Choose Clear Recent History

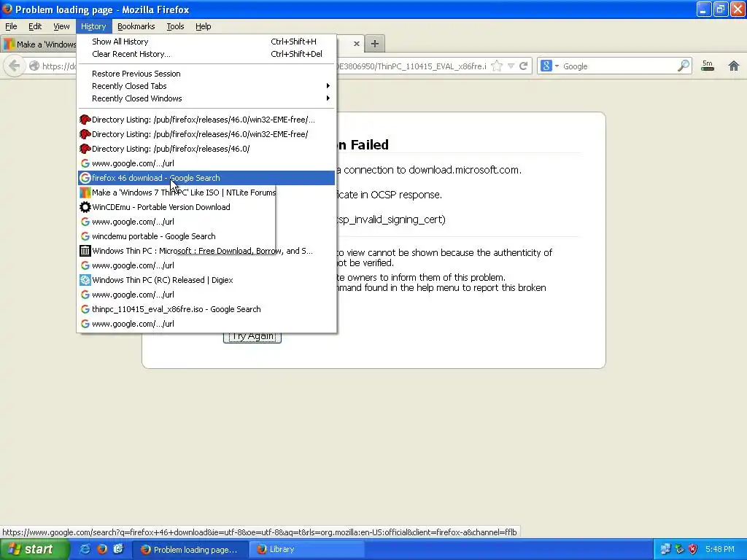(x=206, y=54)
